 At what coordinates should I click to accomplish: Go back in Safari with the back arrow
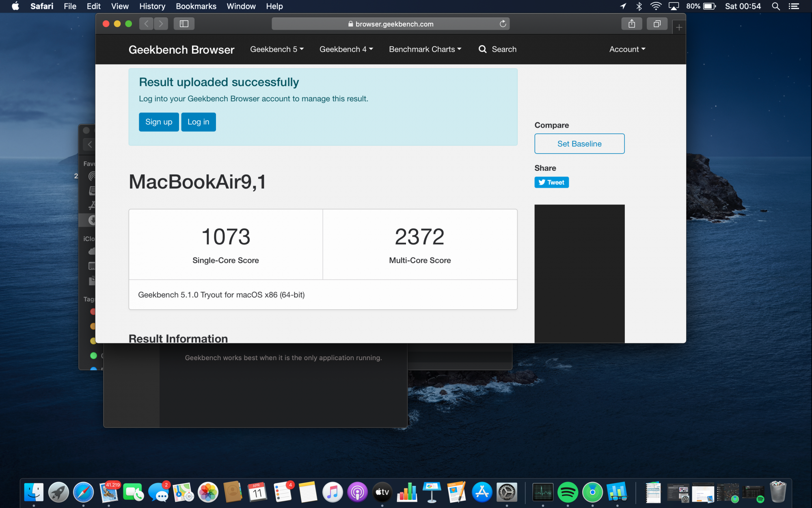coord(146,24)
